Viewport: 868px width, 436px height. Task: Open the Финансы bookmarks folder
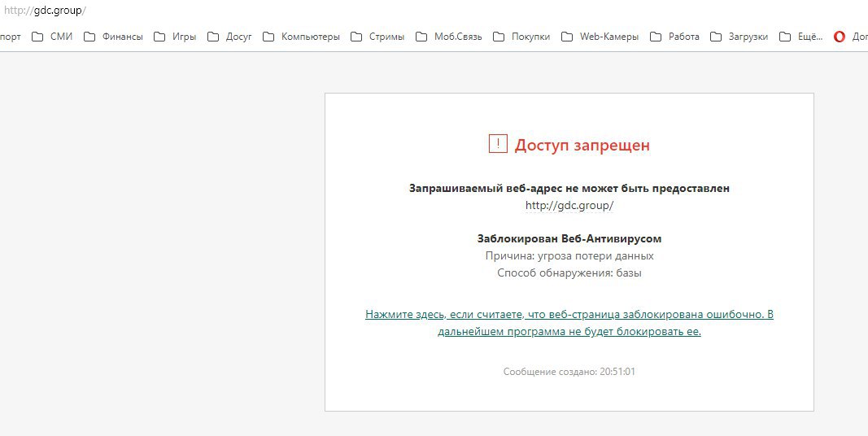pyautogui.click(x=113, y=37)
